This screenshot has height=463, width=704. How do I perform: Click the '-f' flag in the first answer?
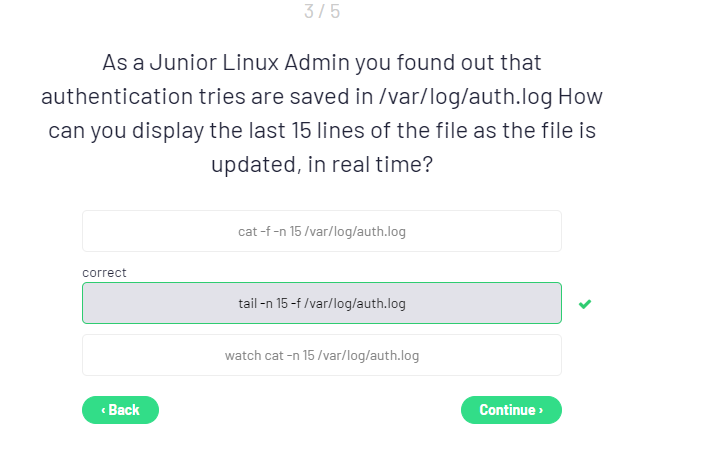pos(266,231)
